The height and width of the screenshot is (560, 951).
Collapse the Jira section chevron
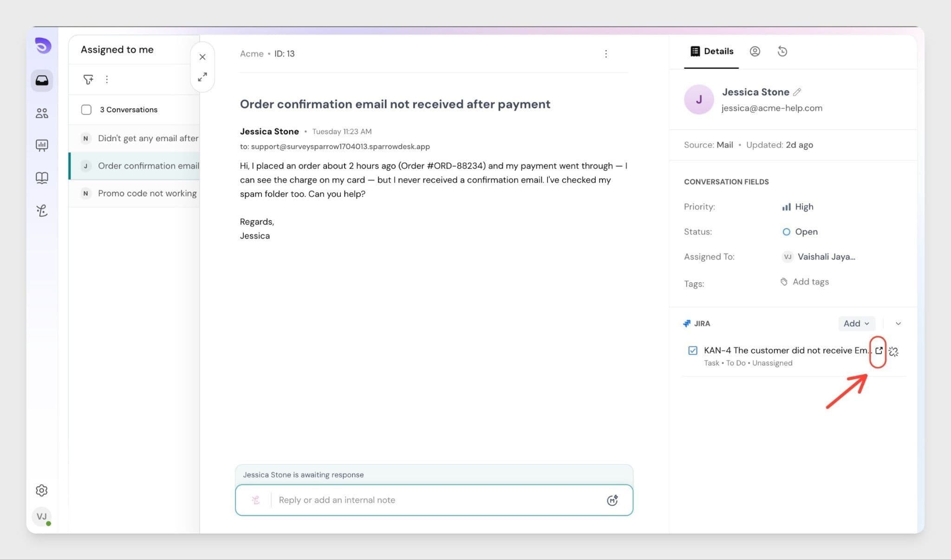[898, 324]
